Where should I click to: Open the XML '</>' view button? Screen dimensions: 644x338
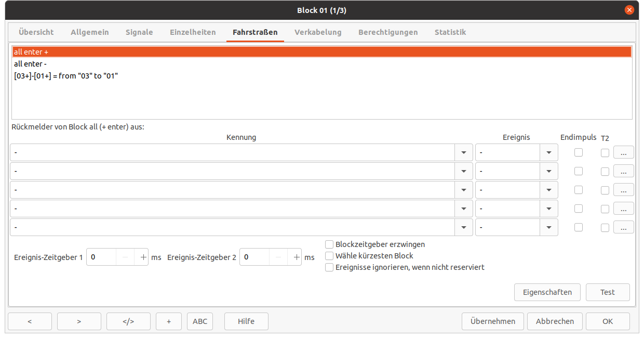(x=128, y=321)
